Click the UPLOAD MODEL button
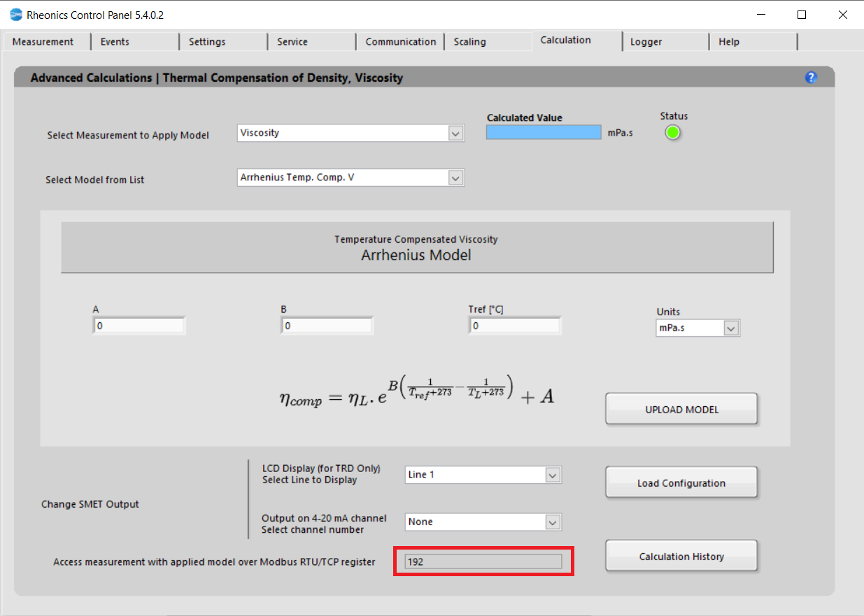Viewport: 864px width, 616px height. tap(681, 409)
